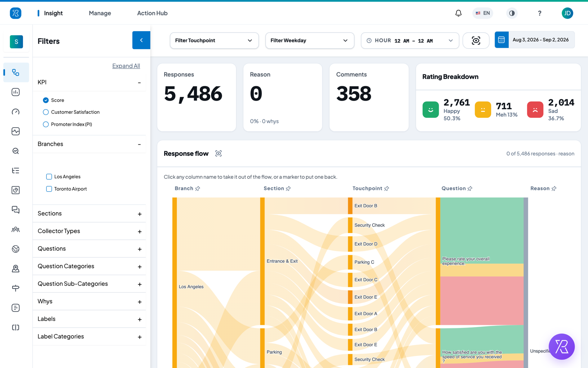Open the map pin location sidebar icon
Image resolution: width=588 pixels, height=368 pixels.
[16, 269]
